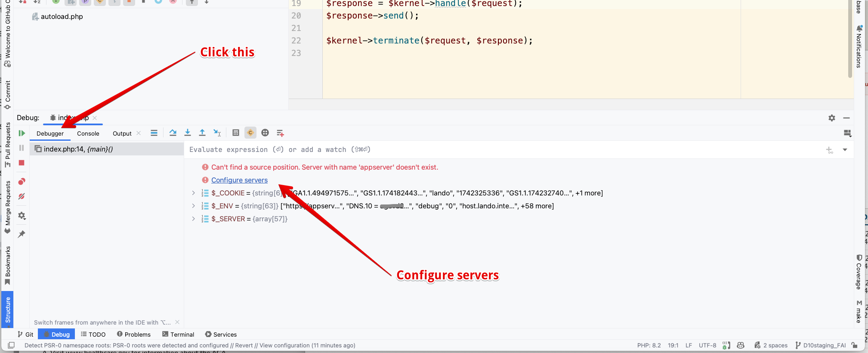Click the source position error message
Image resolution: width=868 pixels, height=353 pixels.
(324, 167)
